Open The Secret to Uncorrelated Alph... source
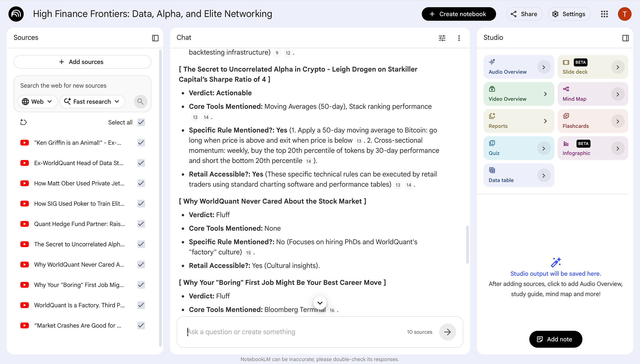The height and width of the screenshot is (364, 640). (x=79, y=244)
